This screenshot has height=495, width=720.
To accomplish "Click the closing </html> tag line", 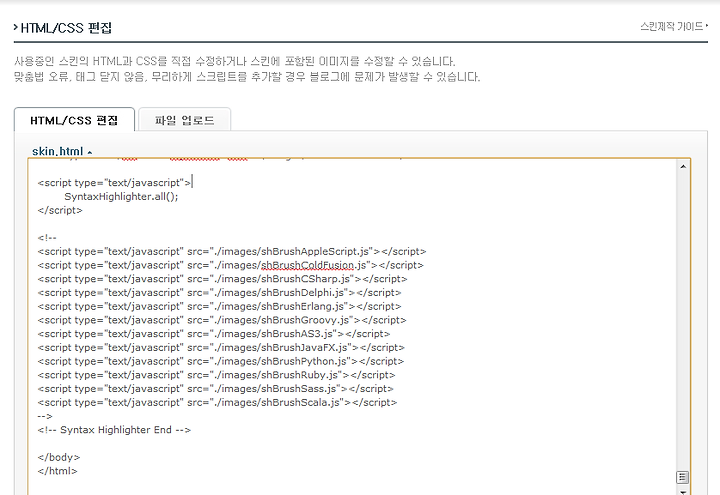I will 57,471.
